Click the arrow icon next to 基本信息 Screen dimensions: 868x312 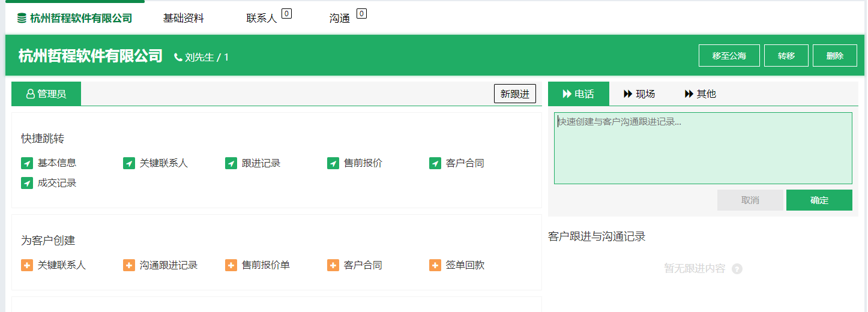pos(27,163)
